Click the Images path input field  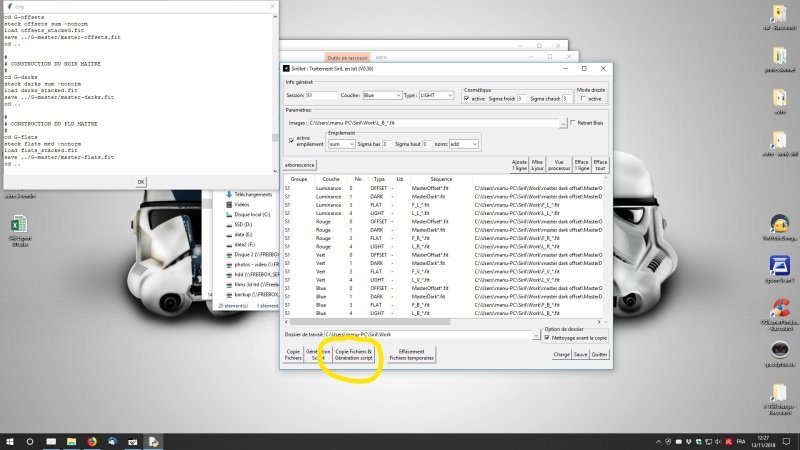433,123
